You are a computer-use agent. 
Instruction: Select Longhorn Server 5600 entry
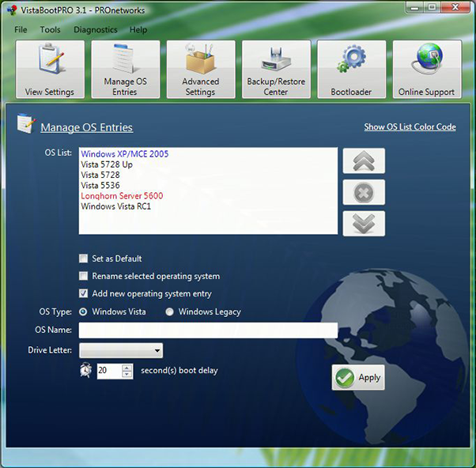click(x=122, y=196)
